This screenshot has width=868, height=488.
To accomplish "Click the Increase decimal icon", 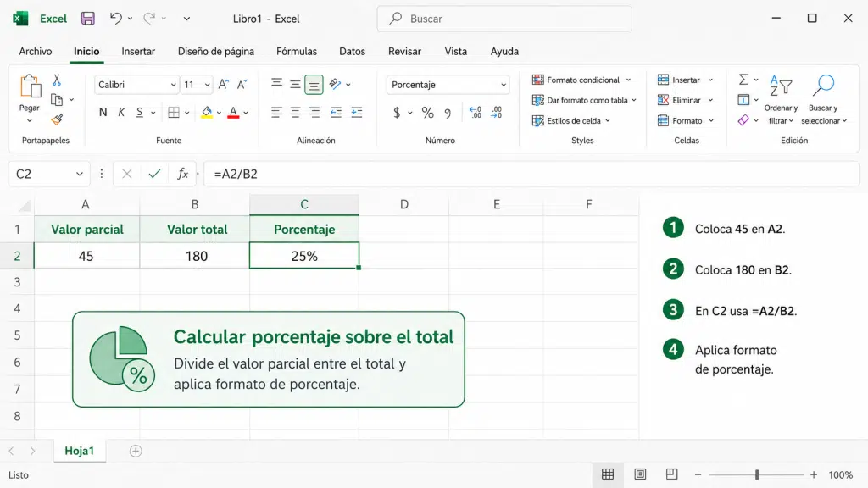I will [x=475, y=113].
